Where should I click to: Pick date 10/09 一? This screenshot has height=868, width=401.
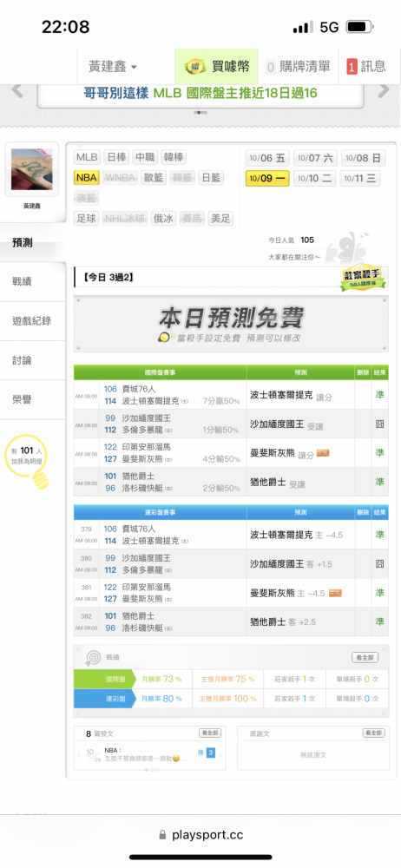pyautogui.click(x=267, y=178)
